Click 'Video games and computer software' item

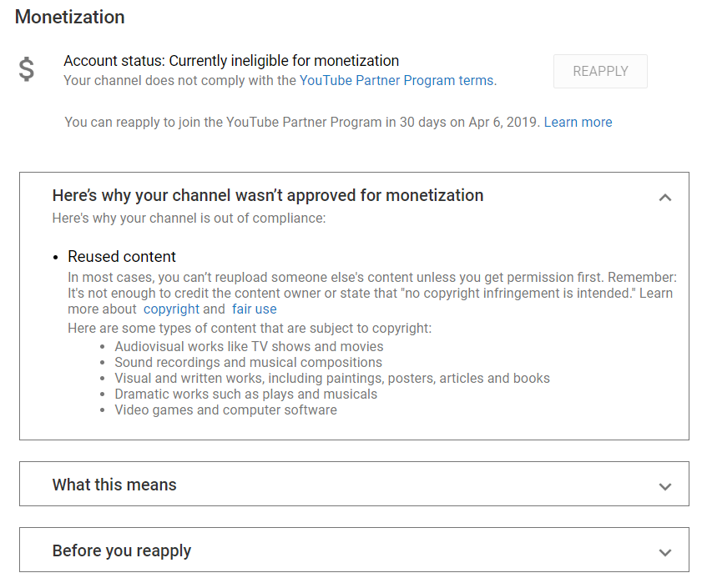(225, 410)
